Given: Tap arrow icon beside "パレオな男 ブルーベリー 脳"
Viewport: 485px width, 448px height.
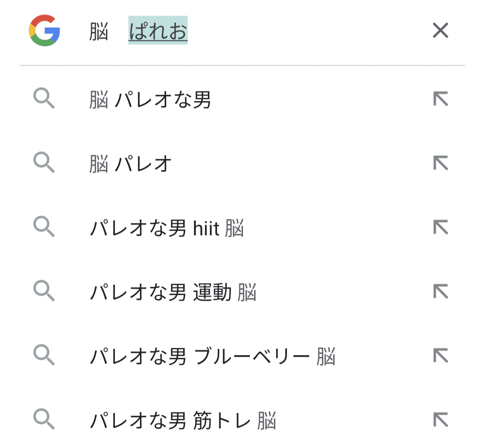Looking at the screenshot, I should pos(441,356).
